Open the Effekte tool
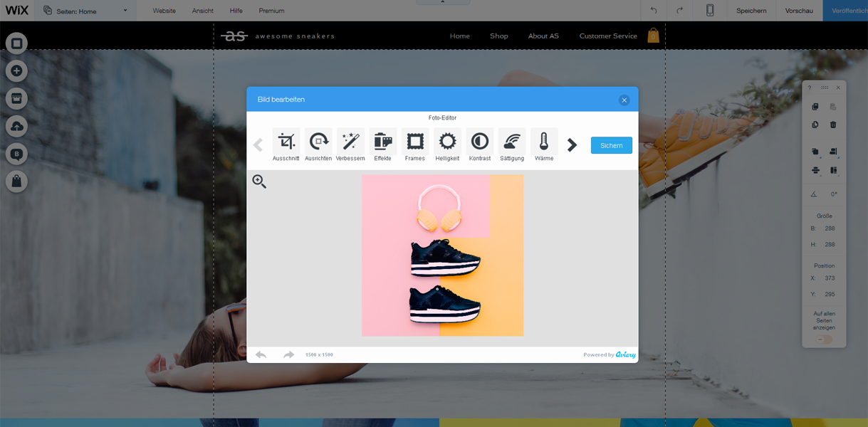Image resolution: width=868 pixels, height=427 pixels. [x=382, y=142]
